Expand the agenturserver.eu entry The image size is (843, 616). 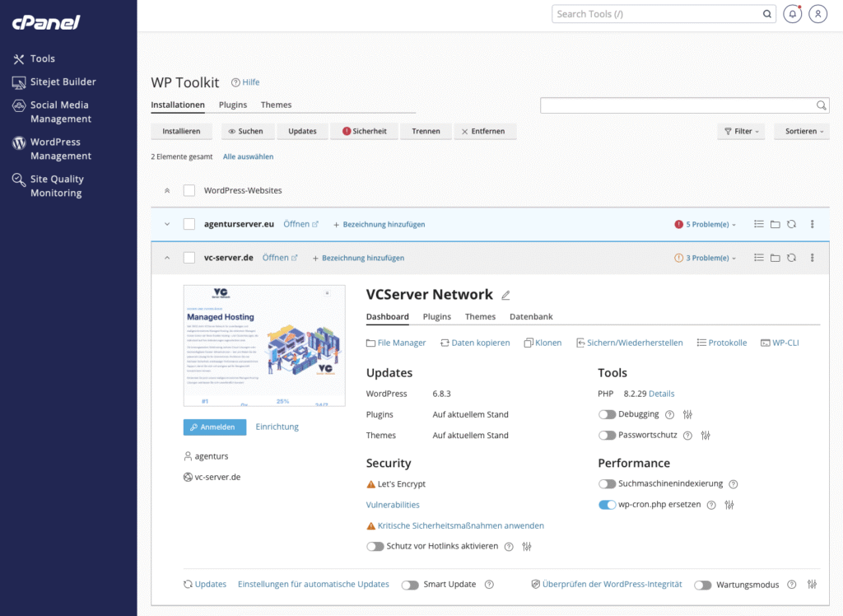click(x=167, y=223)
